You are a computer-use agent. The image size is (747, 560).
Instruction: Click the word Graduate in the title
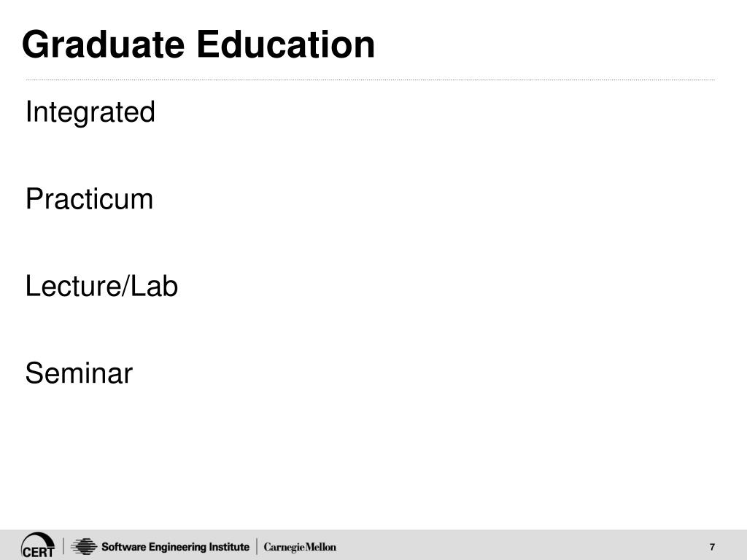click(x=104, y=44)
